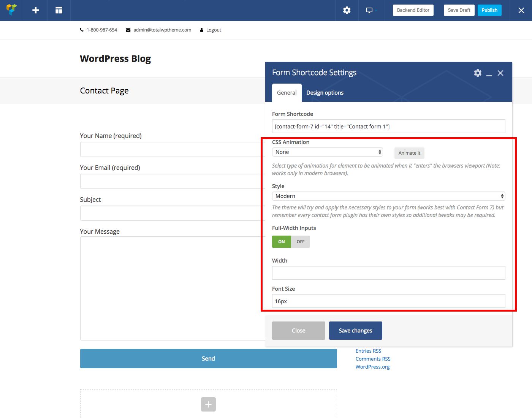Open page settings gear in top bar
532x418 pixels.
point(347,10)
